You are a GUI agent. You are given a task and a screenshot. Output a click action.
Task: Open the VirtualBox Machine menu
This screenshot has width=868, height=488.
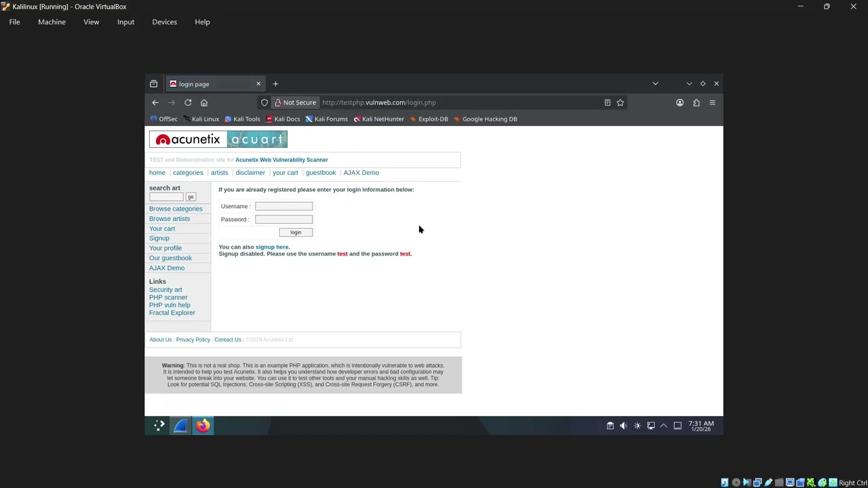click(x=52, y=22)
